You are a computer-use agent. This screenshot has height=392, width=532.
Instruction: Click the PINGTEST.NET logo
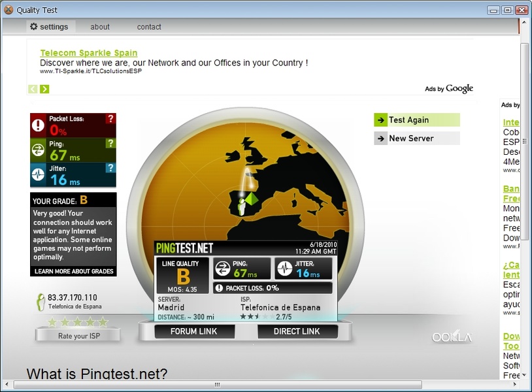pyautogui.click(x=184, y=248)
